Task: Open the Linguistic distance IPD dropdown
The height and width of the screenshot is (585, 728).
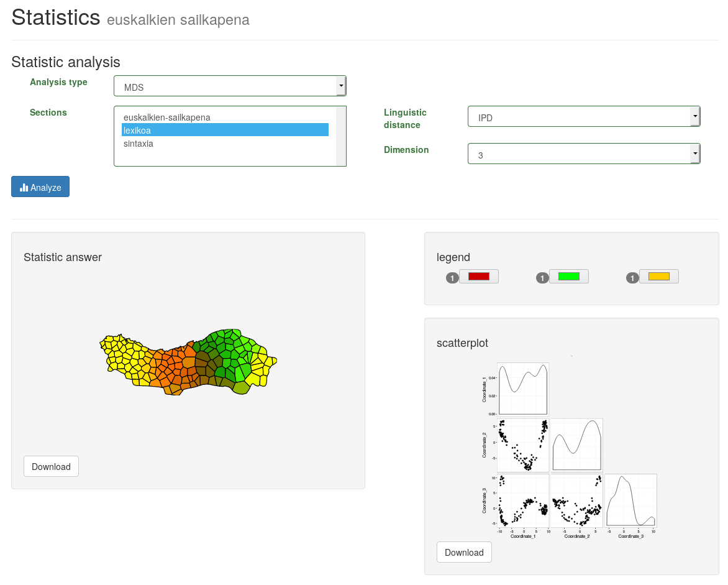Action: click(x=583, y=117)
